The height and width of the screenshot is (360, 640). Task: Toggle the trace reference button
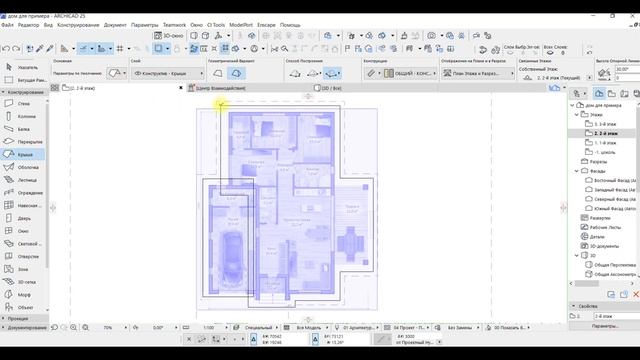click(x=193, y=49)
